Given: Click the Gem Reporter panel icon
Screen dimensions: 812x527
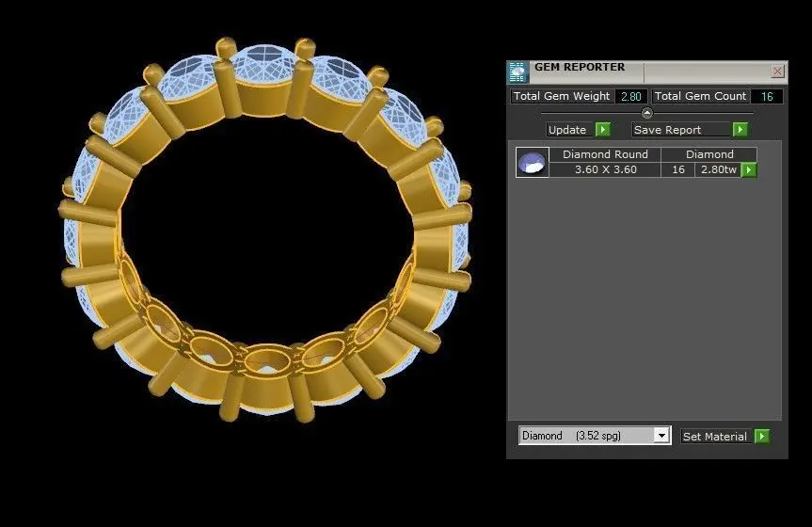Looking at the screenshot, I should pyautogui.click(x=517, y=72).
